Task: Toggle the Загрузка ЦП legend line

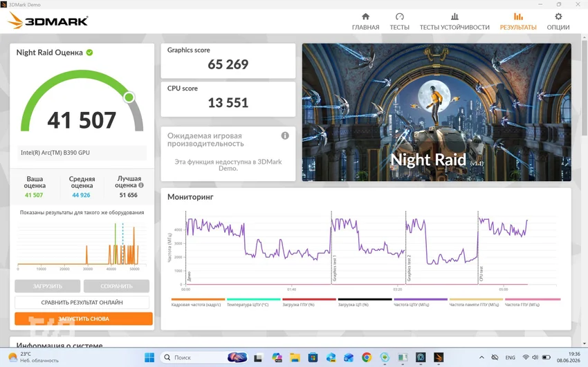Action: [x=365, y=299]
